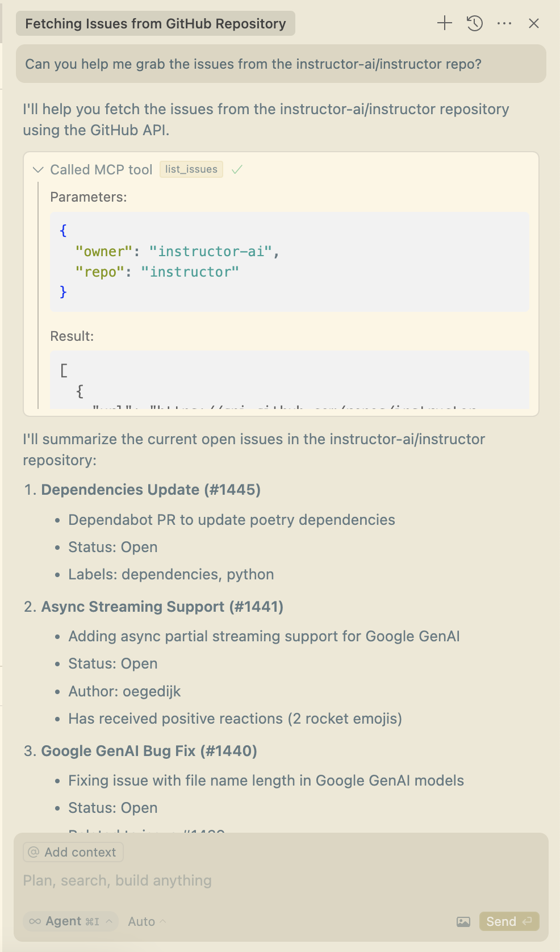This screenshot has height=952, width=560.
Task: Click the Async Streaming Support (#1441) heading
Action: [x=162, y=607]
